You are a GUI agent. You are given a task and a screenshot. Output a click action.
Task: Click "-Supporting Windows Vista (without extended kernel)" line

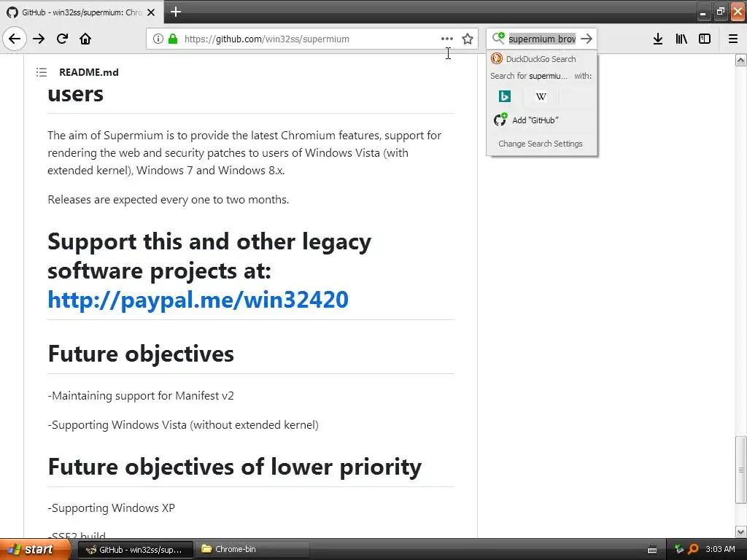(x=183, y=425)
